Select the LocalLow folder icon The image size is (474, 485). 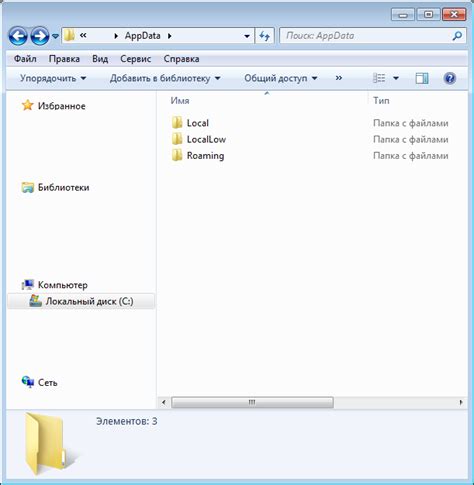[177, 139]
